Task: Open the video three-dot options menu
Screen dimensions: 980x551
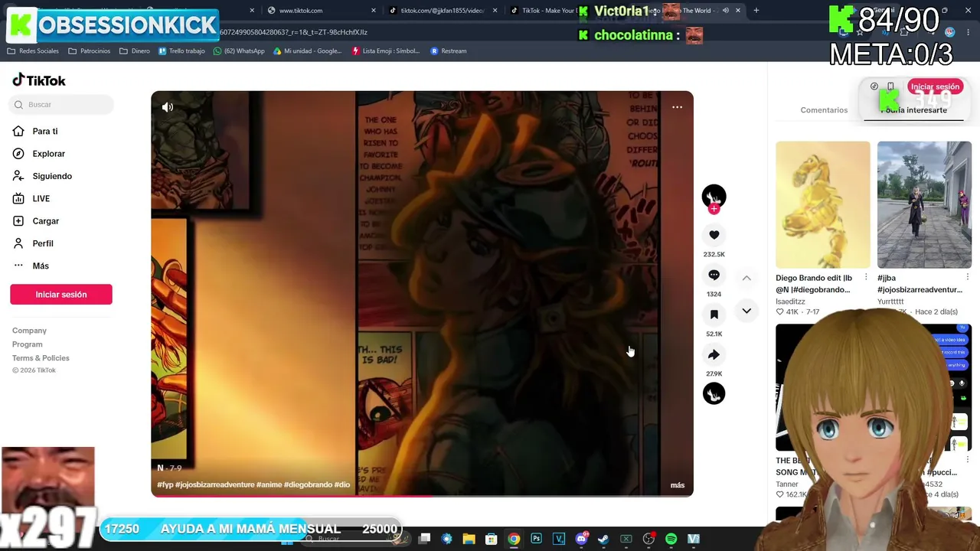Action: (677, 107)
